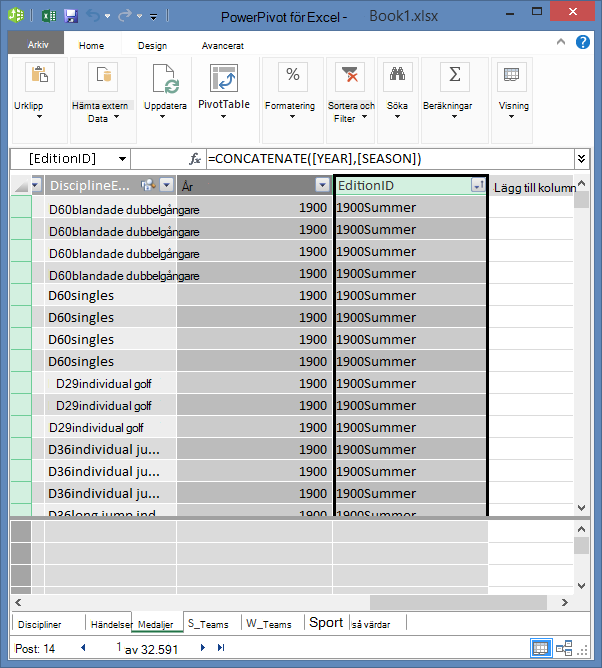This screenshot has width=602, height=668.
Task: Click the fx insert function icon
Action: click(195, 159)
